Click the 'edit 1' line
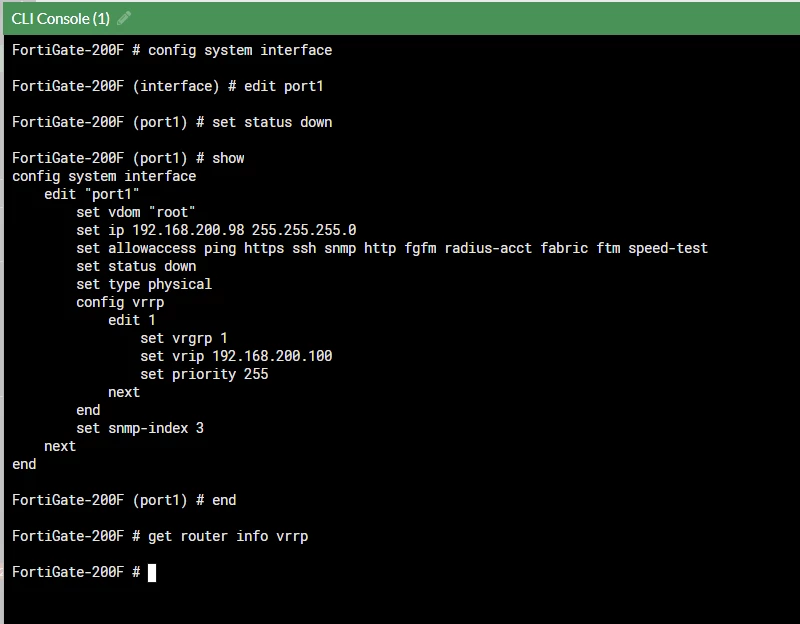Screen dimensions: 800x624 (x=132, y=320)
